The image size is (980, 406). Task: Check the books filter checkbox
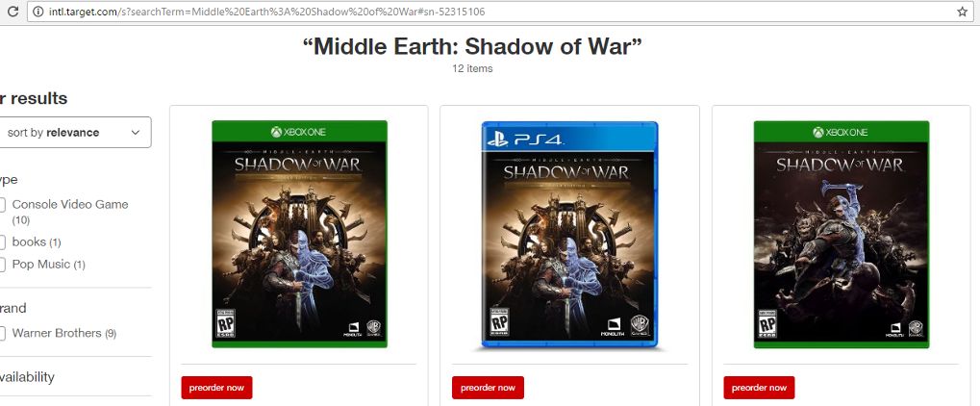coord(3,242)
